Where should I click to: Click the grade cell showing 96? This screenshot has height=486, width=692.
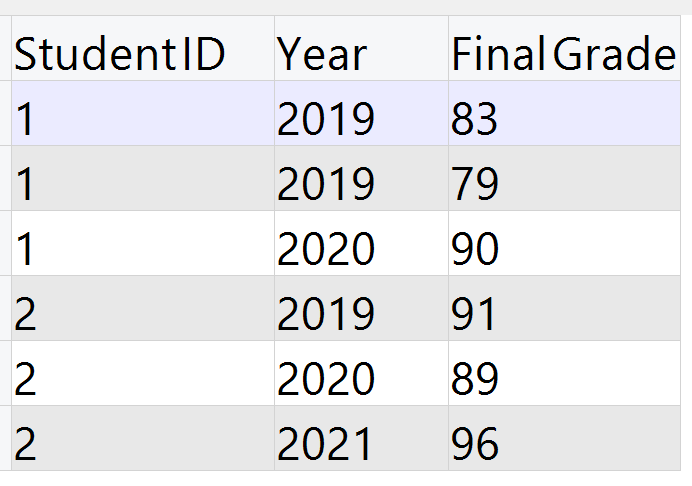[475, 445]
